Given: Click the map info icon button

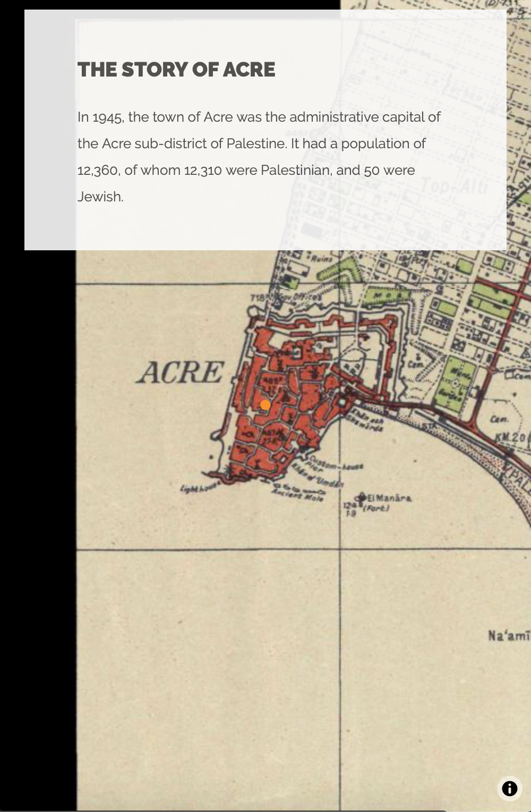Looking at the screenshot, I should (509, 788).
